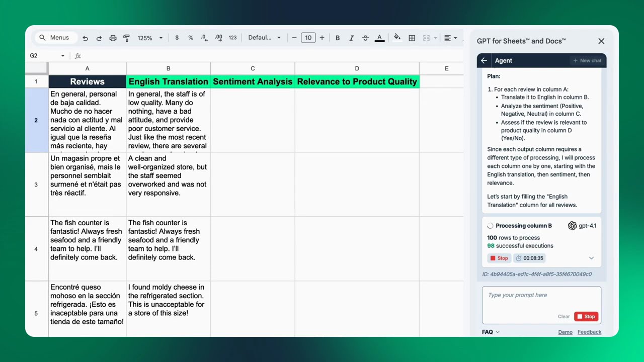The height and width of the screenshot is (362, 644).
Task: Increase the font size
Action: [x=322, y=38]
